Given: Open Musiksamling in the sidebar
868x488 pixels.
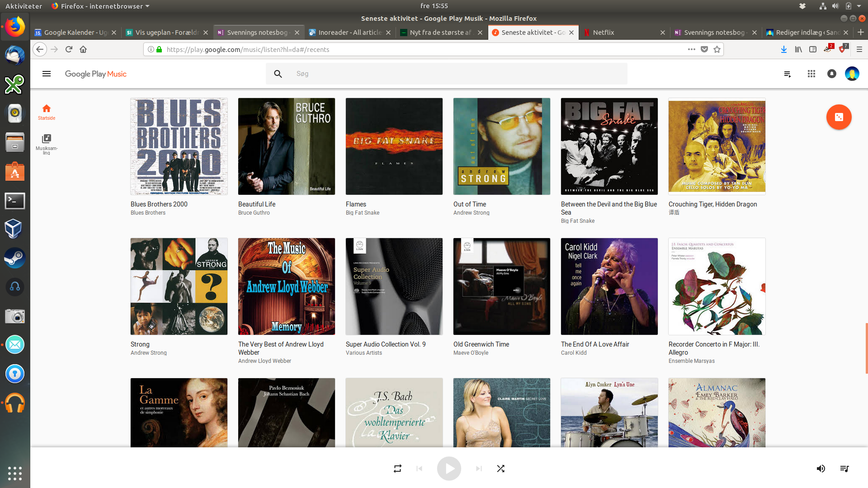Looking at the screenshot, I should pos(47,144).
